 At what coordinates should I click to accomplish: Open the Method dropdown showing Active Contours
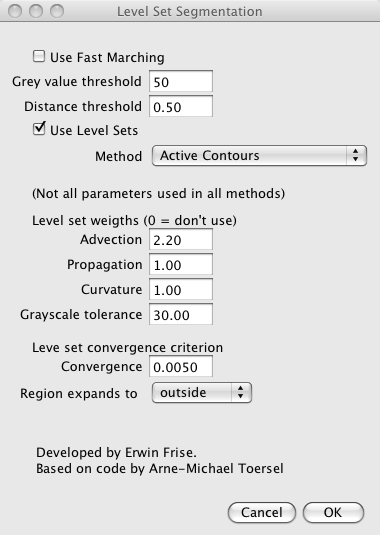pyautogui.click(x=259, y=156)
